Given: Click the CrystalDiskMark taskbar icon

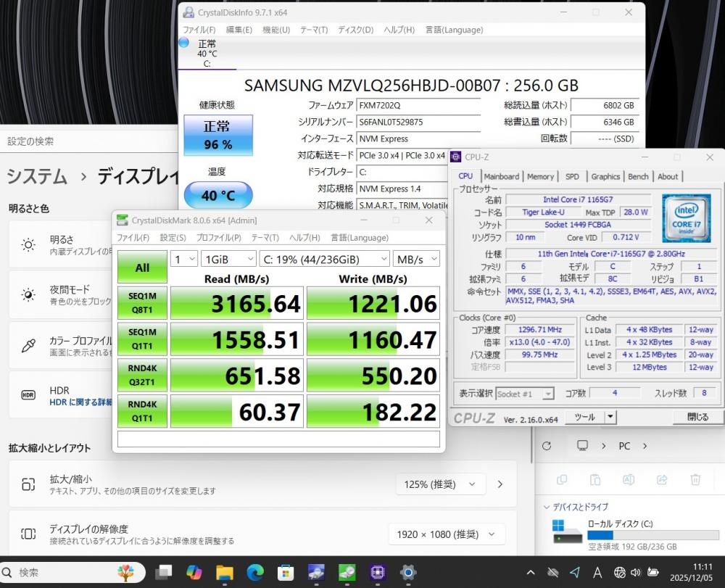Looking at the screenshot, I should pos(347,571).
